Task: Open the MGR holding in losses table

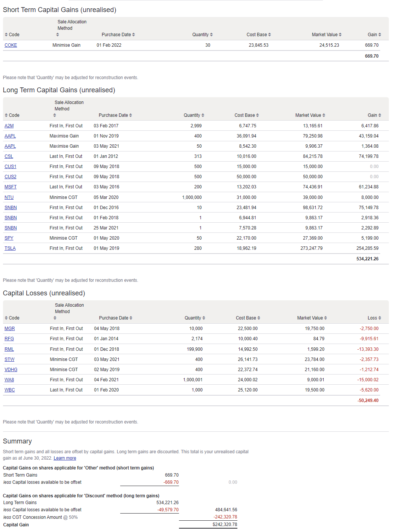Action: pos(9,328)
